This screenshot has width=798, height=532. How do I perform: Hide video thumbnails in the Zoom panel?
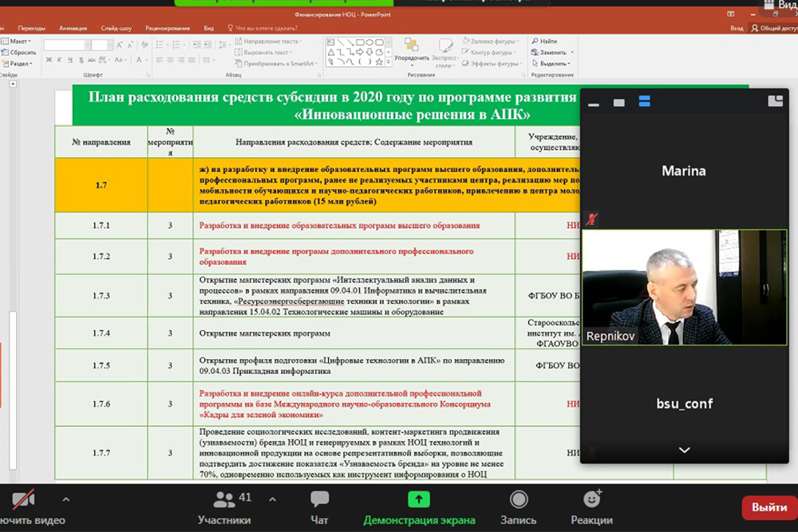click(593, 103)
